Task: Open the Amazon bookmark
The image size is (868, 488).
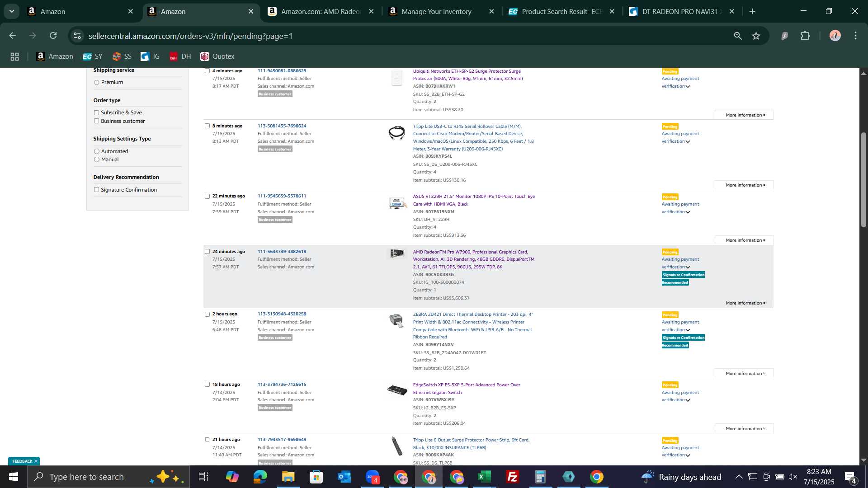Action: point(55,56)
